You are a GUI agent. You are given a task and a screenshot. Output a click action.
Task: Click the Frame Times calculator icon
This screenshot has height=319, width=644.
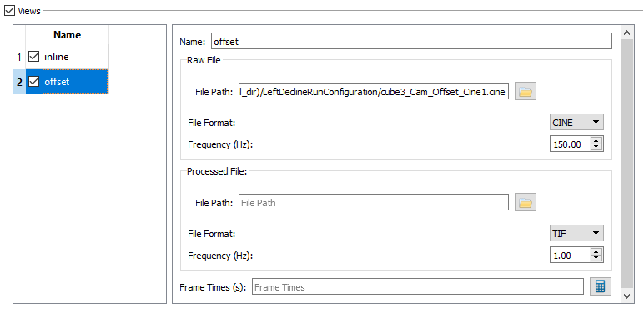click(x=601, y=286)
